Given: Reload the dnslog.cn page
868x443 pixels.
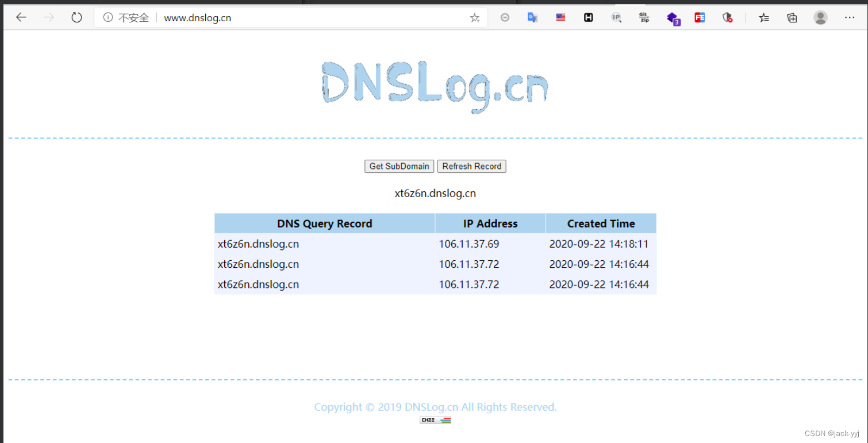Looking at the screenshot, I should [76, 17].
